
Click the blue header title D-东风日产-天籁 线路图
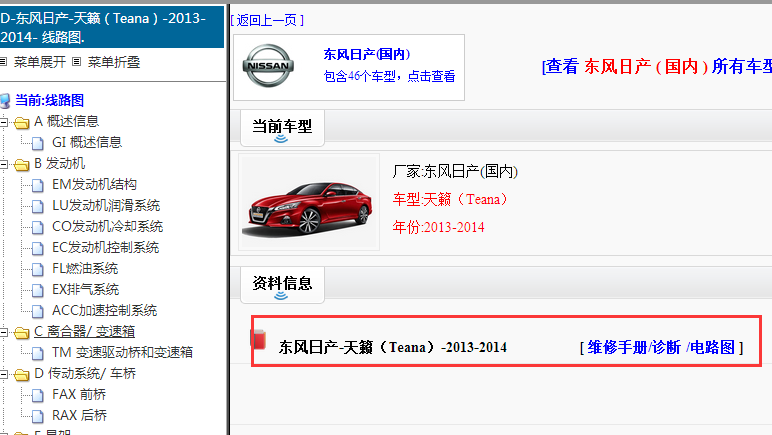pyautogui.click(x=112, y=27)
